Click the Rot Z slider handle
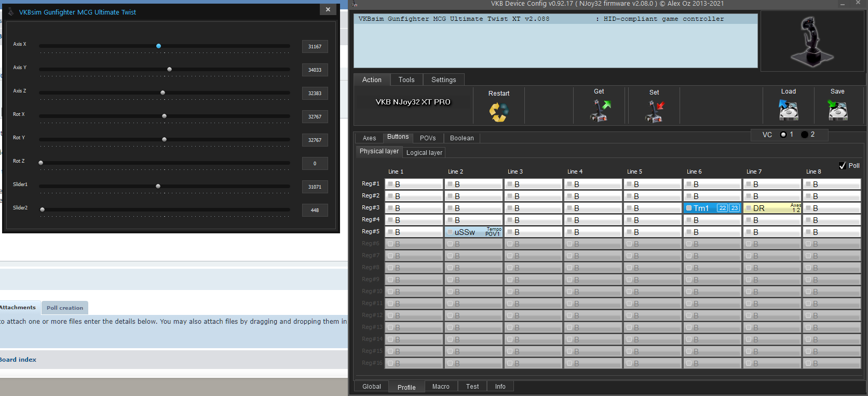This screenshot has width=868, height=396. pyautogui.click(x=40, y=163)
